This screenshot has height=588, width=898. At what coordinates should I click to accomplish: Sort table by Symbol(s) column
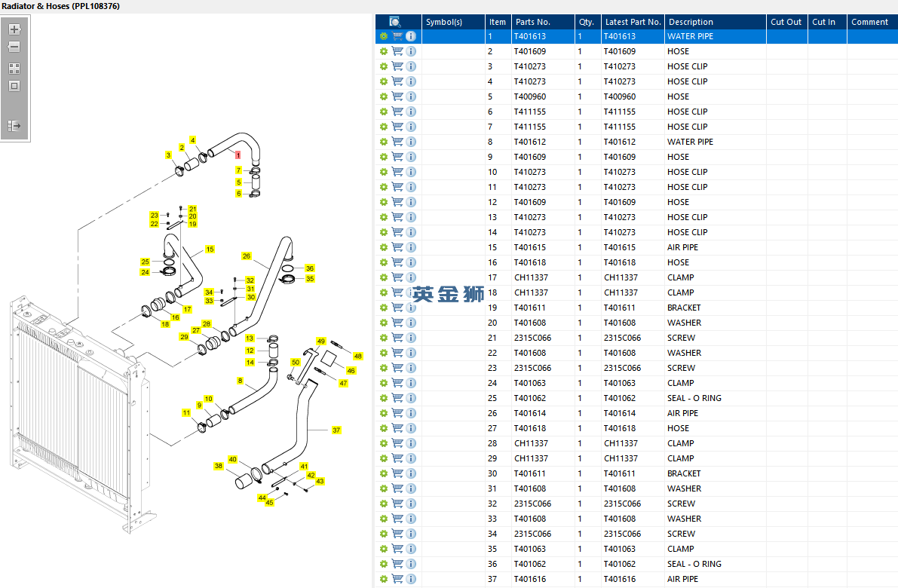tap(453, 22)
